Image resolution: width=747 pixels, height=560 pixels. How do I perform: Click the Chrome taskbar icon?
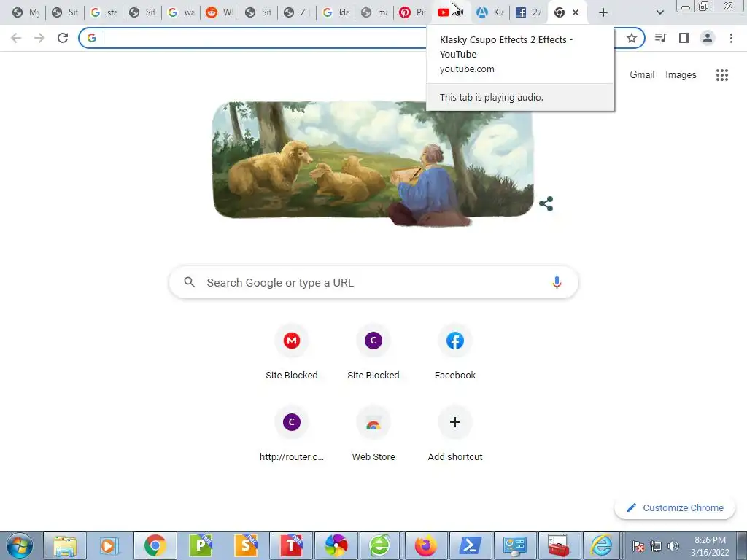(x=155, y=545)
